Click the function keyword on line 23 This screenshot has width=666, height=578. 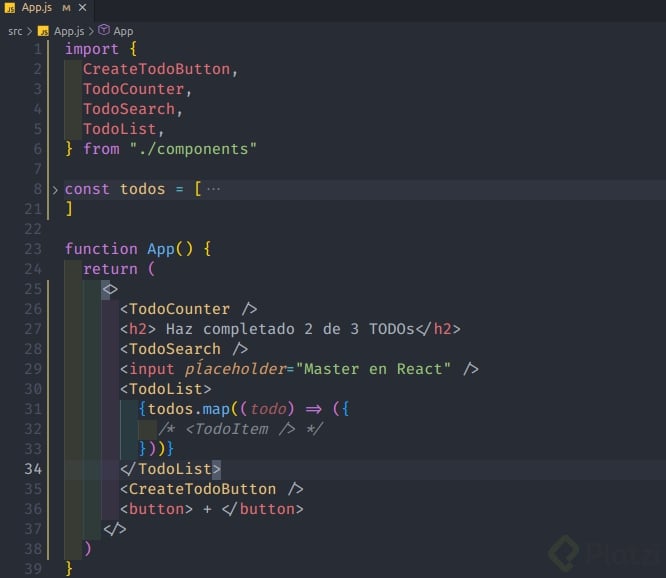pos(101,249)
